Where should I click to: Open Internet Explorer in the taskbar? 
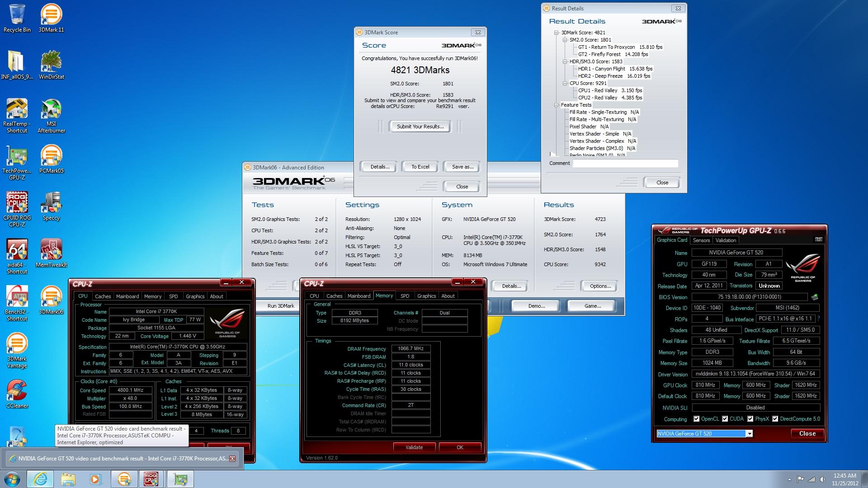pyautogui.click(x=40, y=479)
